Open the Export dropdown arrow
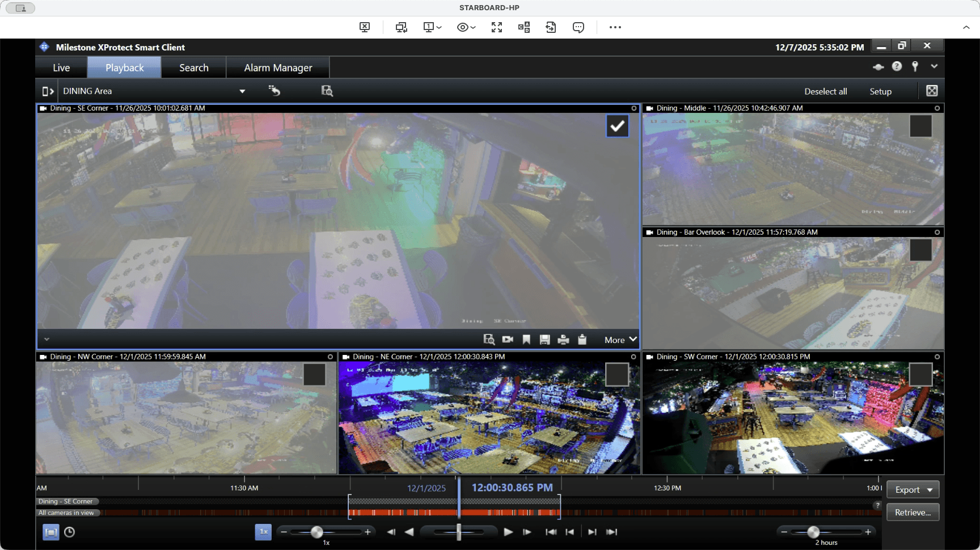This screenshot has width=980, height=550. point(930,490)
